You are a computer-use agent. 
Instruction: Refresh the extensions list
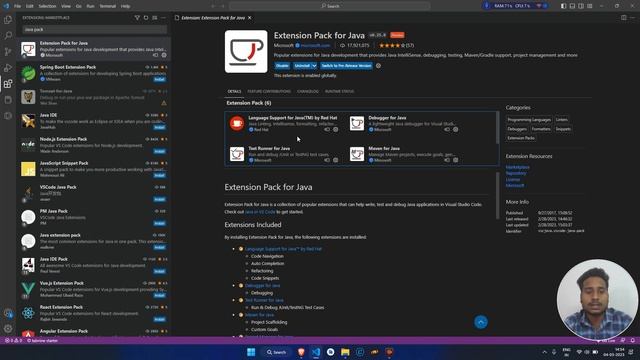[x=146, y=18]
